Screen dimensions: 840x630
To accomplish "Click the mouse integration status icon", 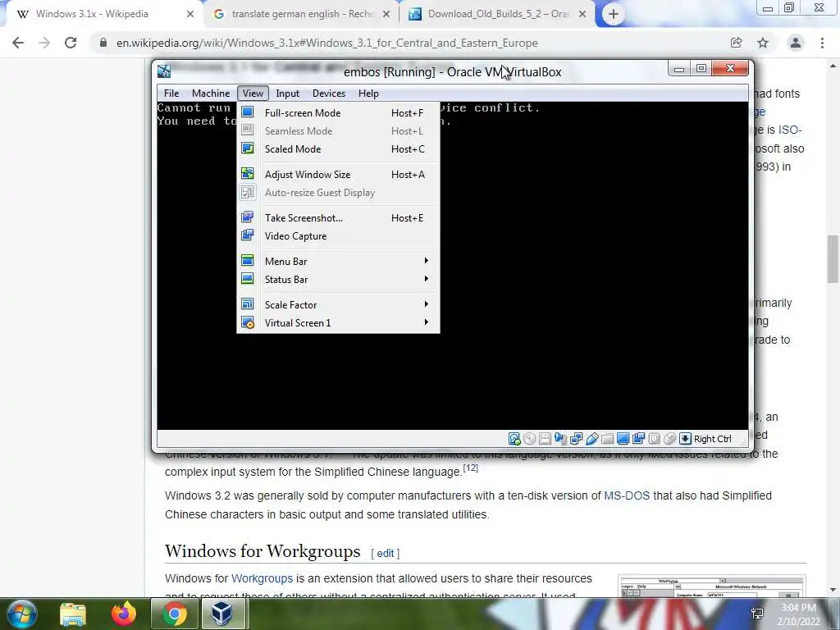I will coord(669,439).
